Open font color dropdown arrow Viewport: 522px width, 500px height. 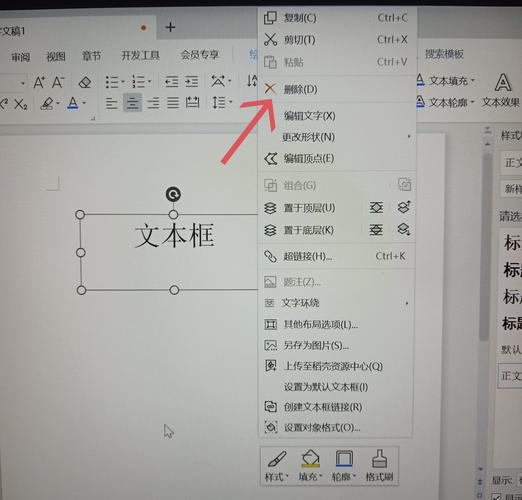coord(84,103)
